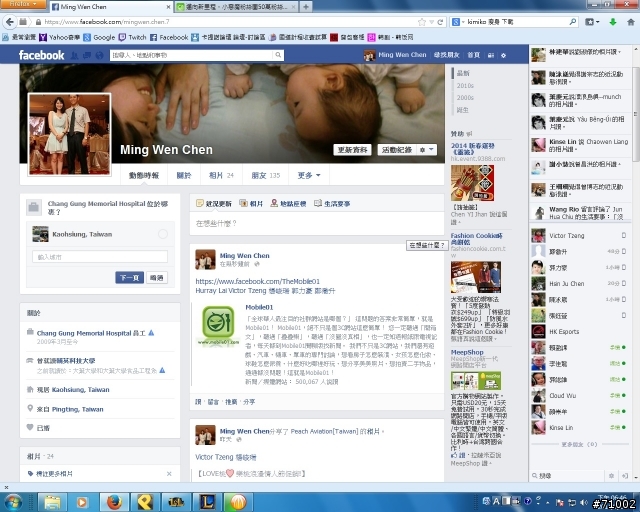Click Mobile01 green logo thumbnail in post
640x512 pixels.
point(218,325)
